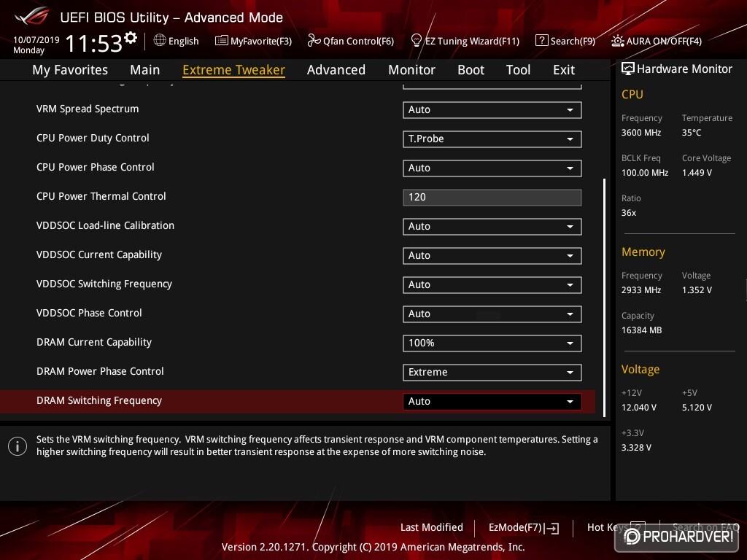
Task: Click the Search(F9) question mark icon
Action: click(542, 41)
